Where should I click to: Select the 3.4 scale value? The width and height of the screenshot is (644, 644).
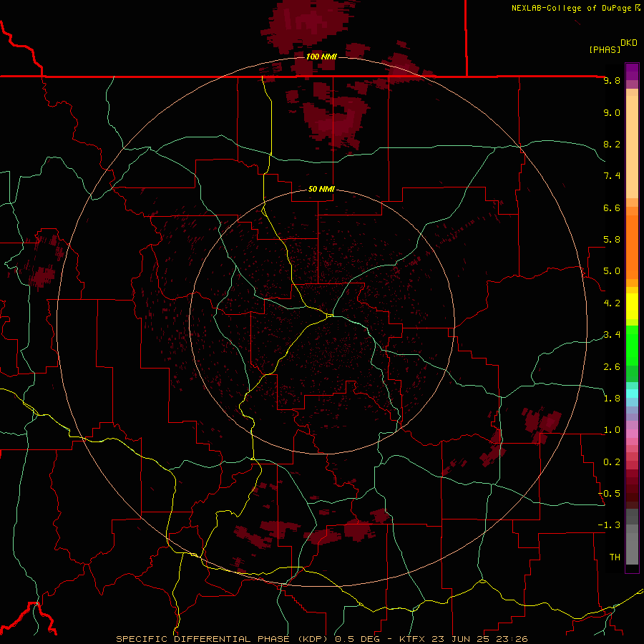pos(612,335)
